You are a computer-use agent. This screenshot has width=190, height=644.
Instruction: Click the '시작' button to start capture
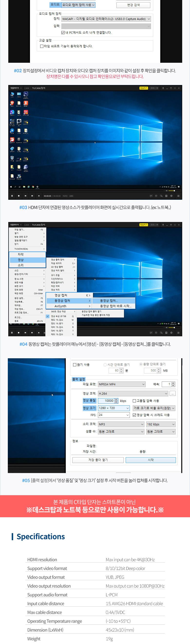(x=151, y=460)
